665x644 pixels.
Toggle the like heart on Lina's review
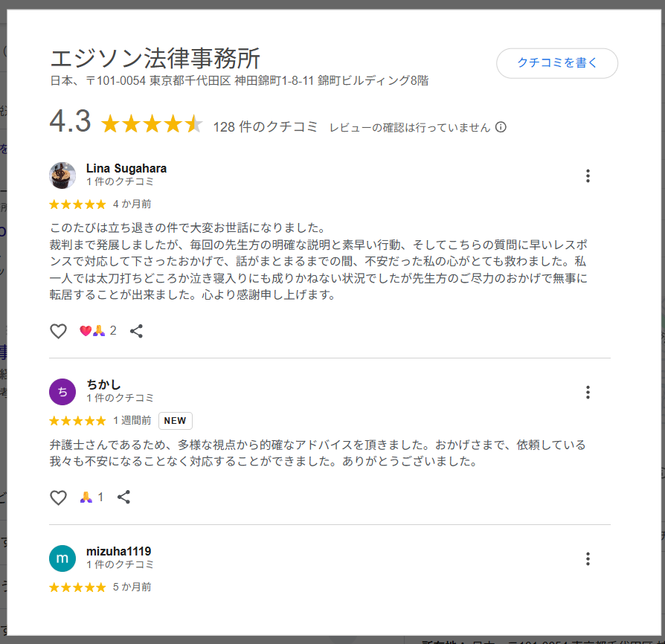59,330
